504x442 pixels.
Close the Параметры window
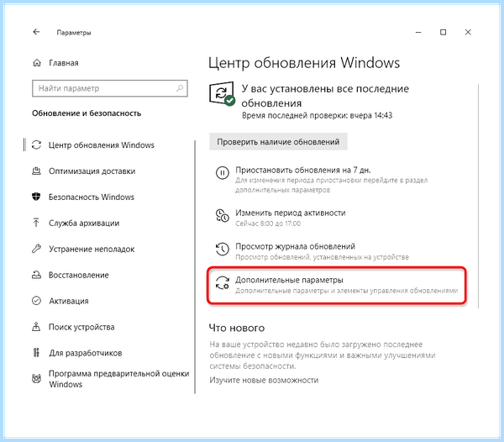468,32
